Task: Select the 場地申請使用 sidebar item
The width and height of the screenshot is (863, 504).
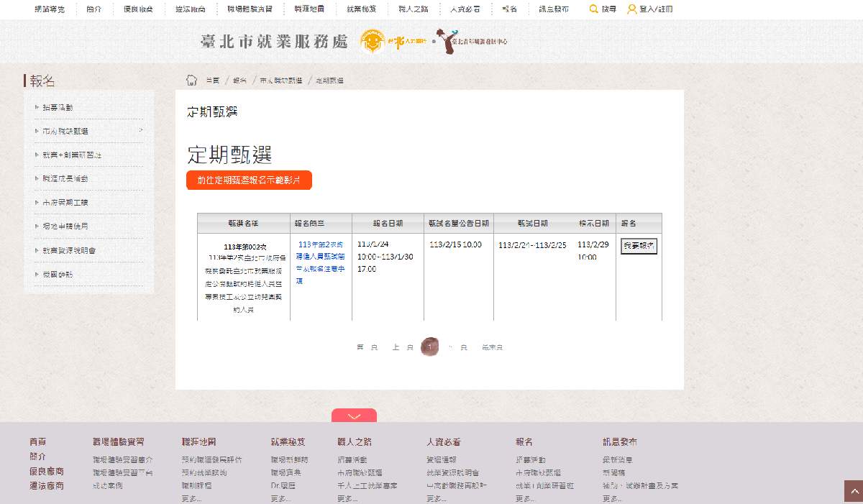Action: coord(65,226)
